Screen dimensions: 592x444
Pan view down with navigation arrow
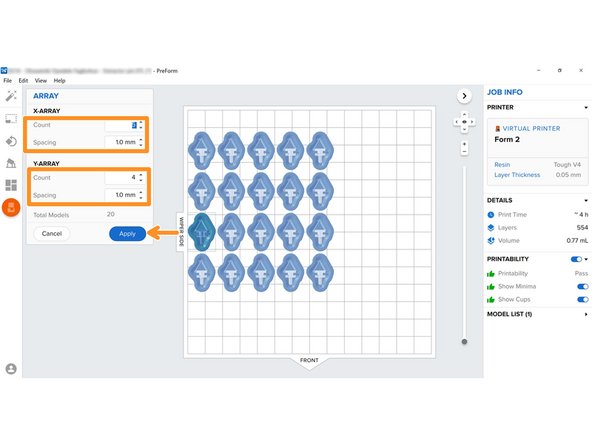click(464, 130)
